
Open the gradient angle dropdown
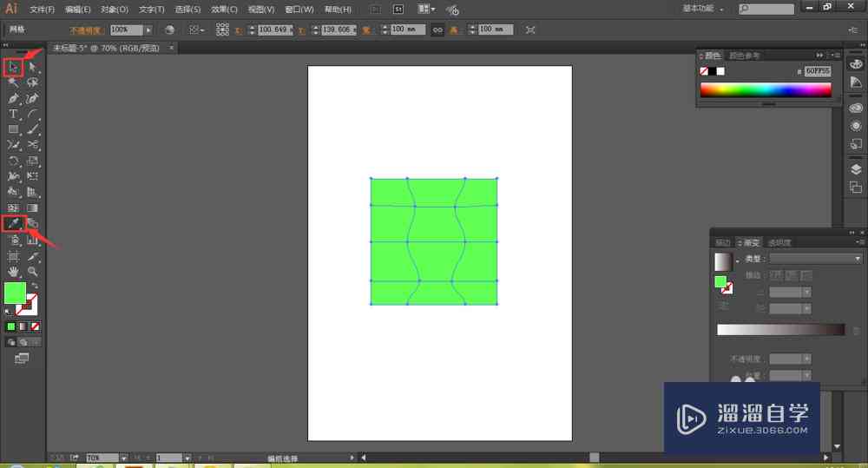pos(806,292)
